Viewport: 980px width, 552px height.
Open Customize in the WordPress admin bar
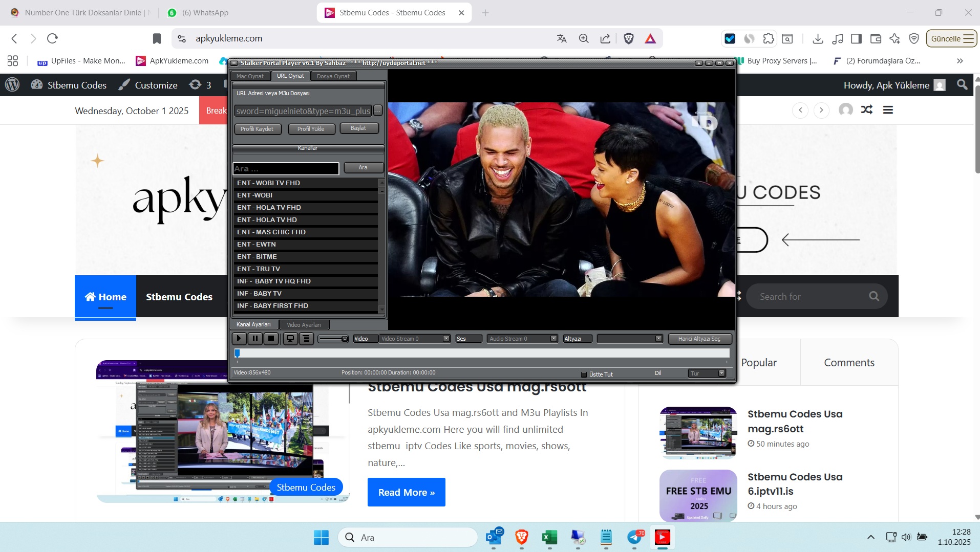click(148, 85)
